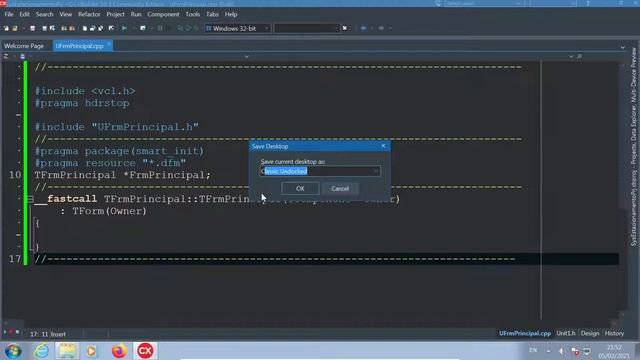Click the '#include "UFrmPrincipal.h"' line
The width and height of the screenshot is (640, 360).
click(116, 127)
